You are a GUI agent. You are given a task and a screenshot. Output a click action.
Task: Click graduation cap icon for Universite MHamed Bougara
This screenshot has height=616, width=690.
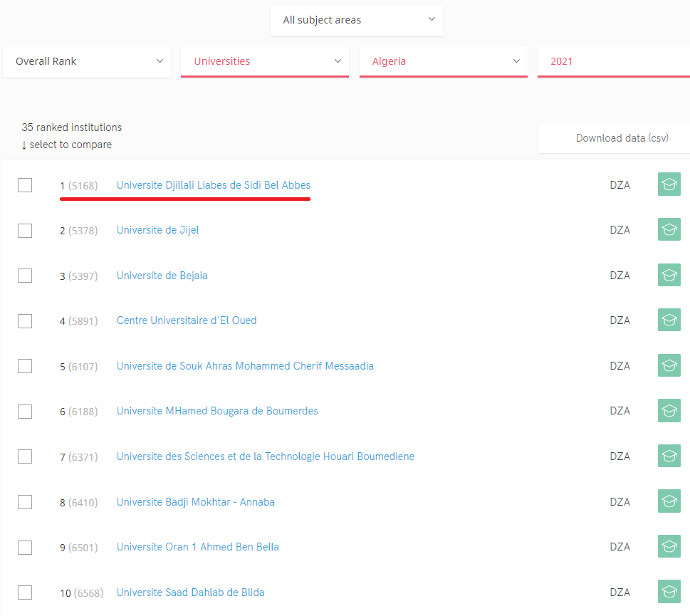[669, 410]
